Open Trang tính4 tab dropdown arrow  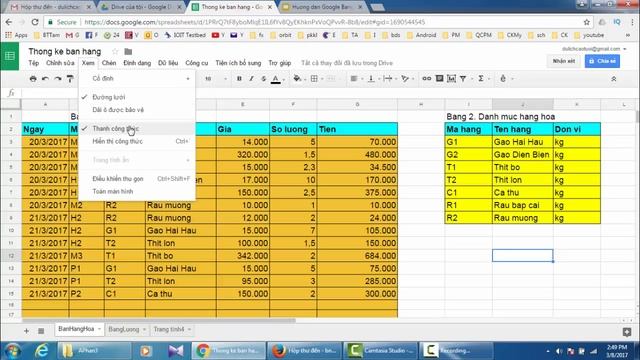click(x=189, y=329)
